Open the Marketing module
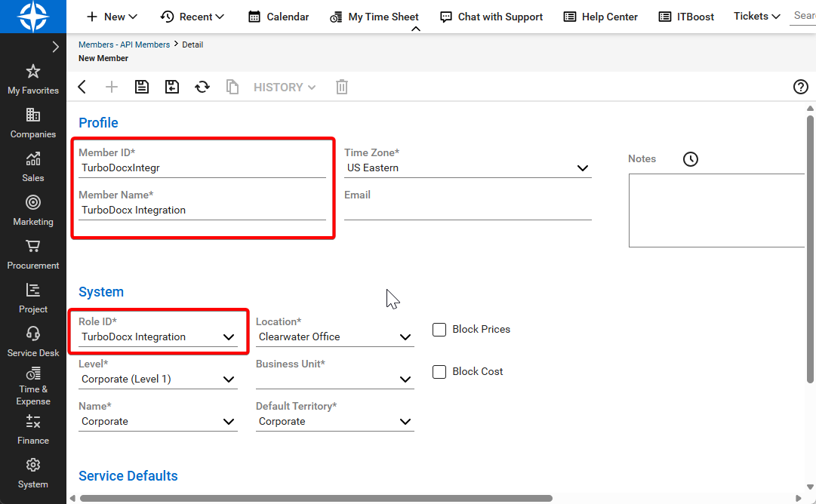The image size is (816, 504). click(33, 211)
